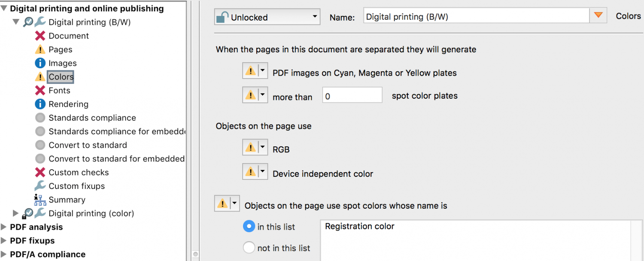Open the Rendering category
The height and width of the screenshot is (261, 644).
pyautogui.click(x=68, y=104)
